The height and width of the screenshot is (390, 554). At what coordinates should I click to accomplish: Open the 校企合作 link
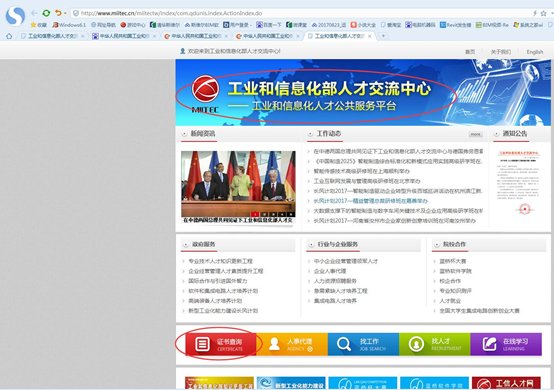coord(450,281)
